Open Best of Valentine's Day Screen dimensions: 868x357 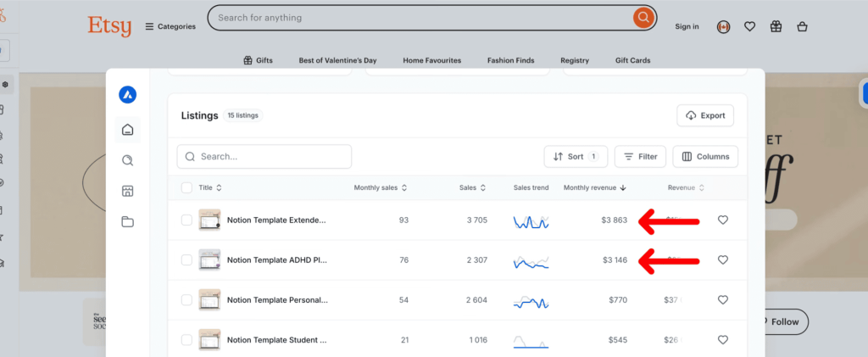click(x=337, y=60)
